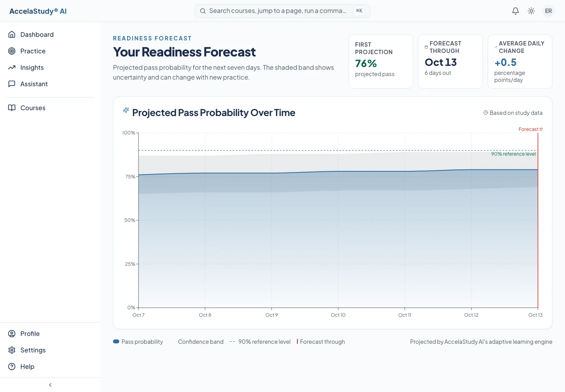Click the Oct 13 forecast value
565x392 pixels.
coord(441,62)
